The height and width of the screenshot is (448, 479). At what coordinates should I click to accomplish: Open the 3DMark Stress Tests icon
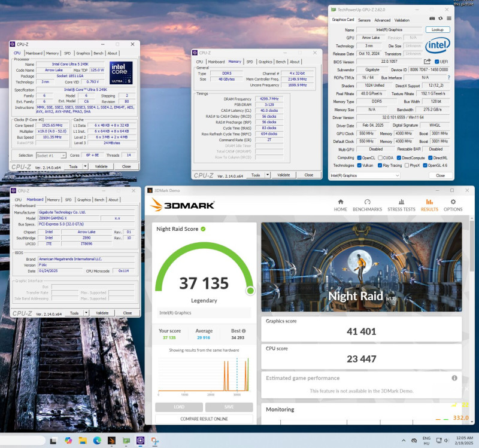point(401,202)
